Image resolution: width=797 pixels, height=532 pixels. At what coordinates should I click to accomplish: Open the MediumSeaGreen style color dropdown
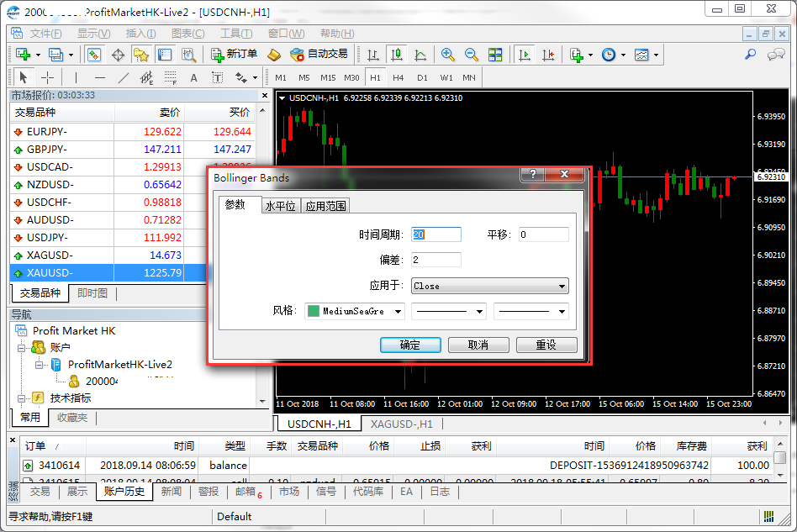[x=398, y=312]
